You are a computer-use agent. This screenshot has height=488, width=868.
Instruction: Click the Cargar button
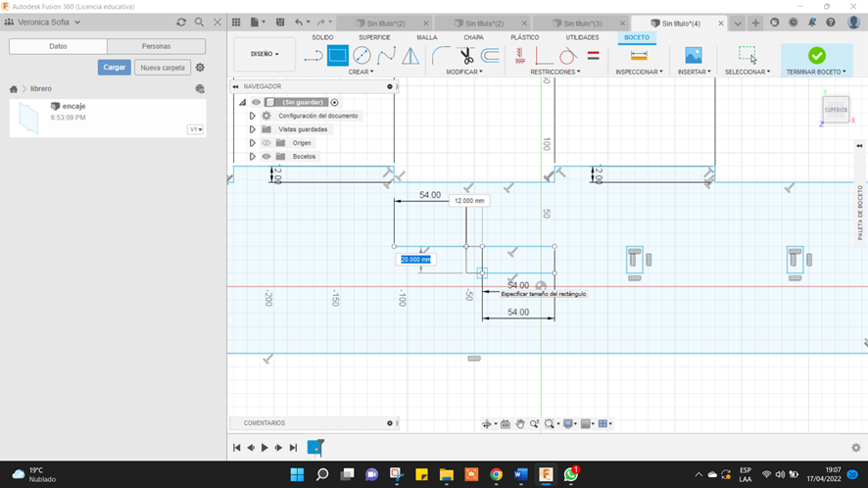click(x=114, y=67)
